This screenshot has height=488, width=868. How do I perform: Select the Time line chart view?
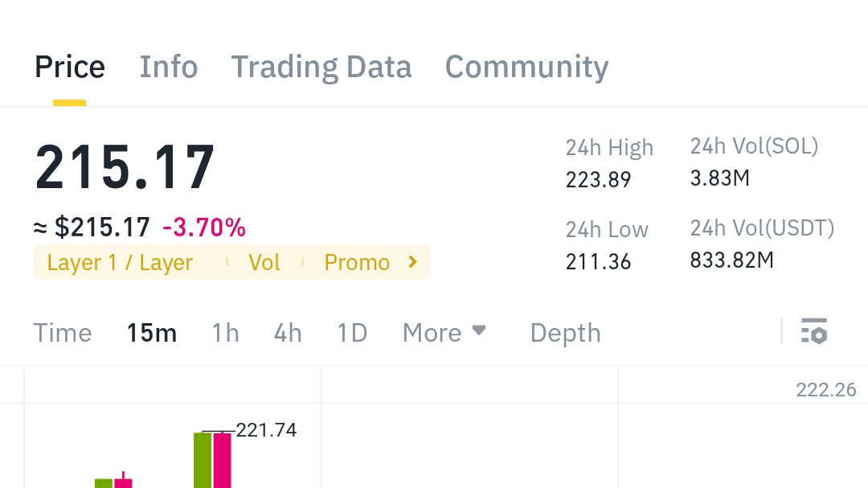coord(63,333)
